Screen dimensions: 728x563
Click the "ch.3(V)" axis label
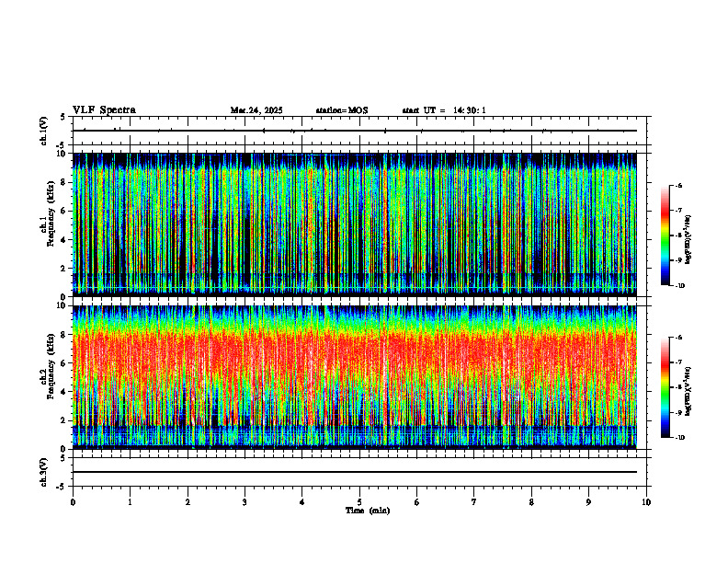tap(44, 472)
